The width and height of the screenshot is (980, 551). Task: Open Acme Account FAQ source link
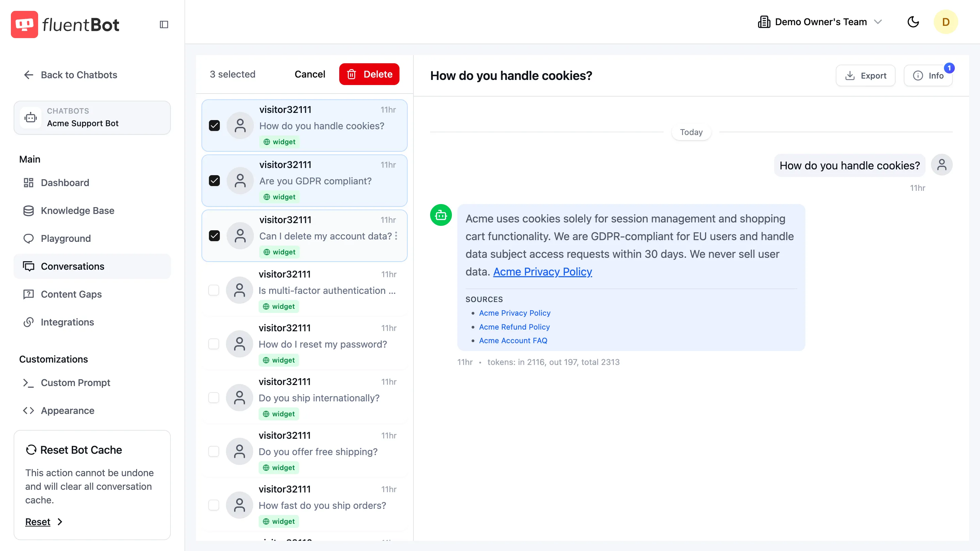tap(513, 341)
